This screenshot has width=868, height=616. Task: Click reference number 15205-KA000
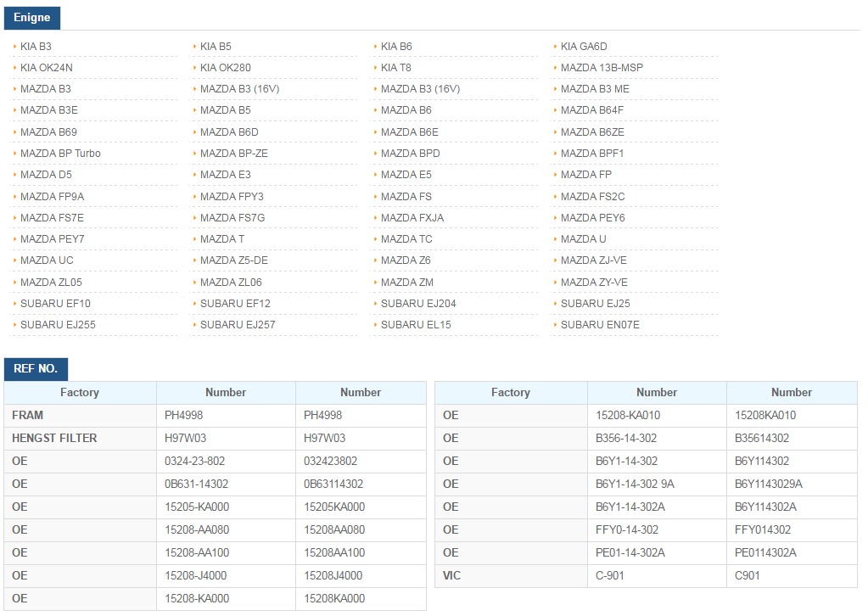click(x=197, y=507)
